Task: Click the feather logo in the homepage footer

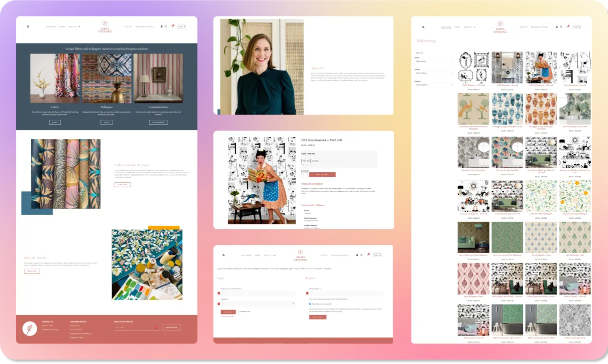Action: coord(29,329)
